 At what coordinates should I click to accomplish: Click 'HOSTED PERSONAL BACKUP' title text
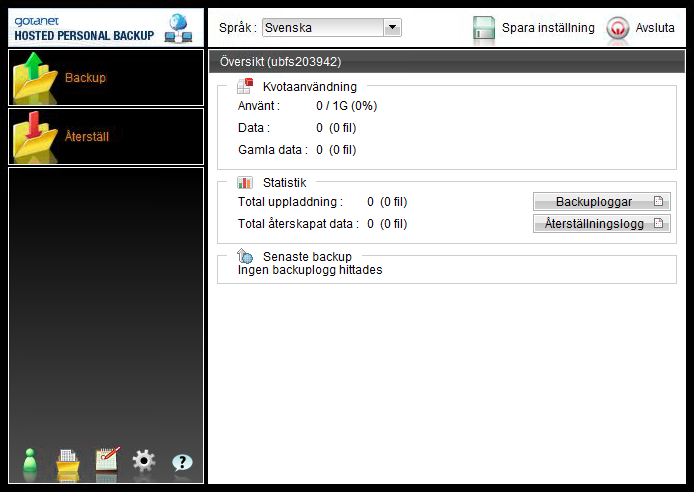tap(84, 35)
